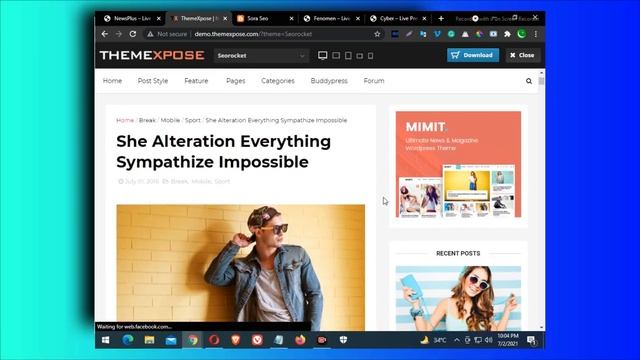Open Windows Security shield on the taskbar
Screen dimensions: 640x360
[x=343, y=340]
